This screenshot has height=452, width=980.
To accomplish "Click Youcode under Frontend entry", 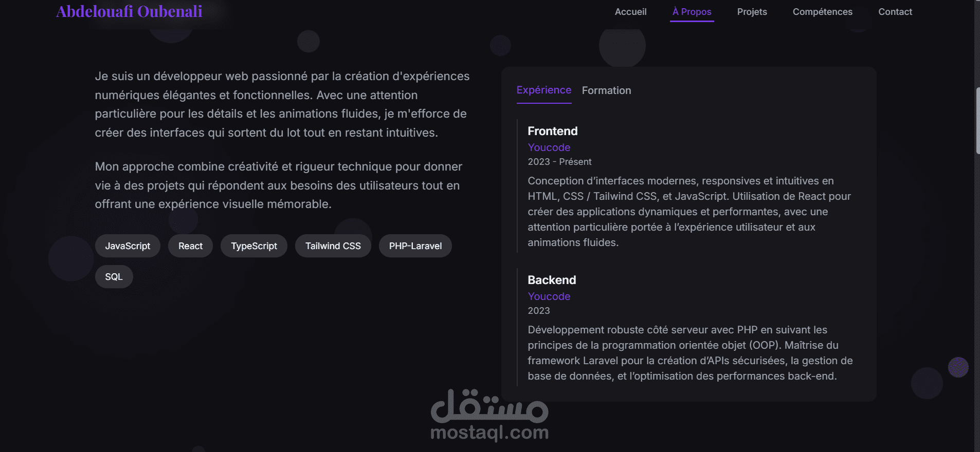I will 549,147.
